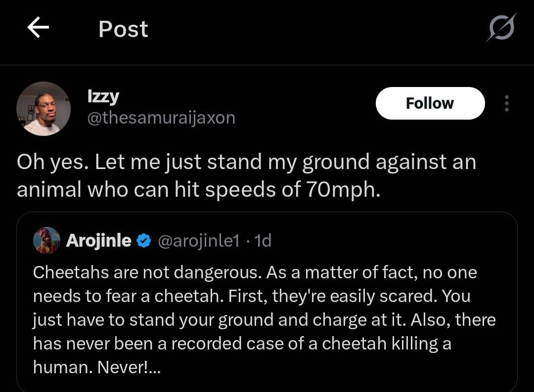Click the "70mph" text in Izzy's post
This screenshot has width=534, height=392.
point(341,190)
